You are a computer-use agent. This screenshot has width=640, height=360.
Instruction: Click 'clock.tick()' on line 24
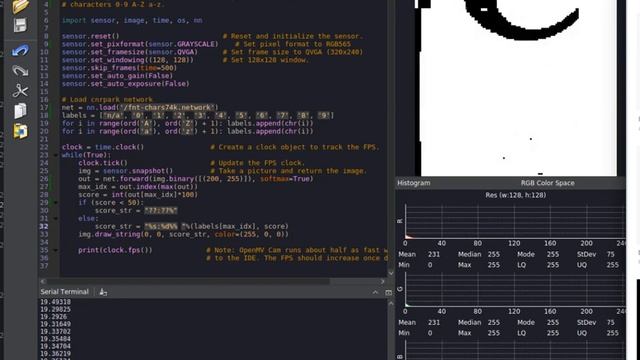click(x=103, y=163)
